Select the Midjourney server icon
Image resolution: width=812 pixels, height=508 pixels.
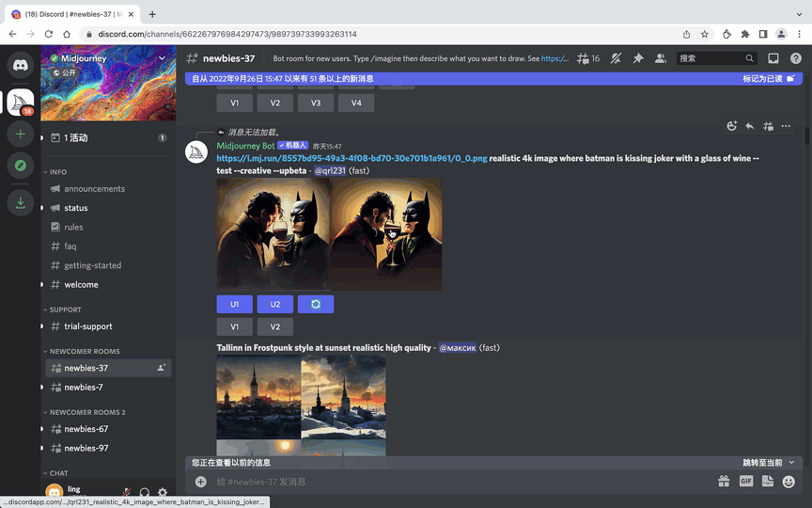tap(20, 102)
